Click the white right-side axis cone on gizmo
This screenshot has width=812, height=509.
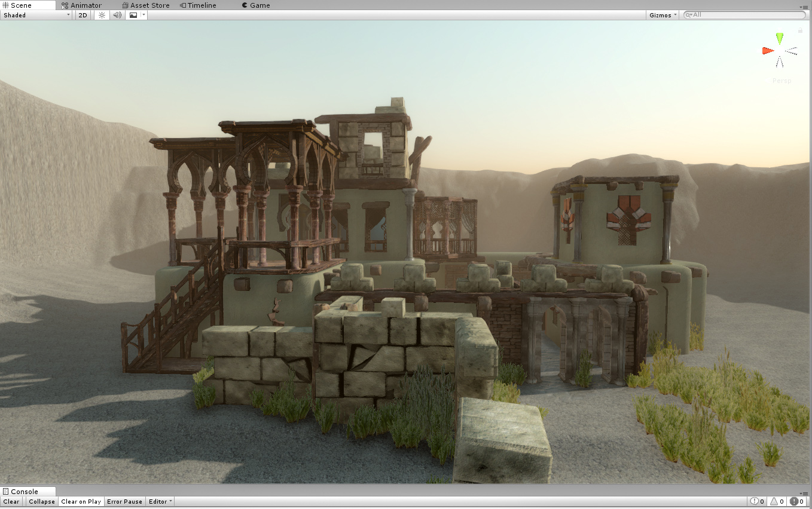click(x=792, y=52)
